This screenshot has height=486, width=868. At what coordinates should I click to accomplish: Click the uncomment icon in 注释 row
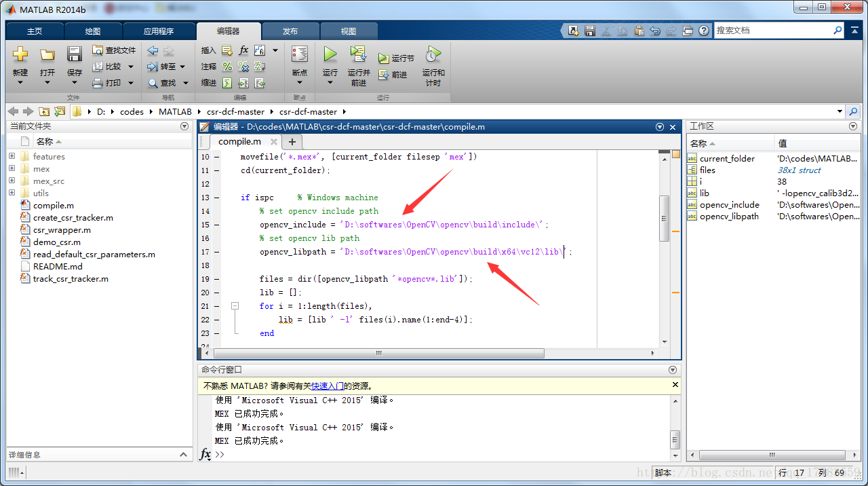243,67
